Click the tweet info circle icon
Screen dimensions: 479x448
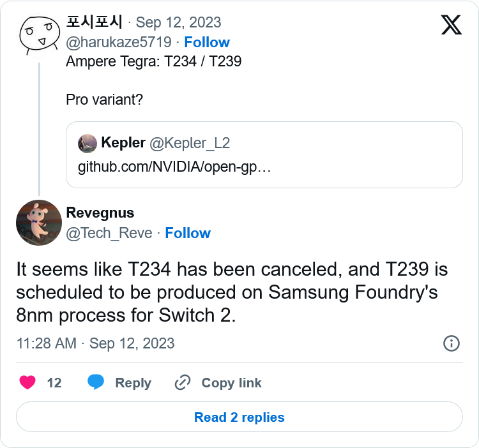click(x=451, y=343)
